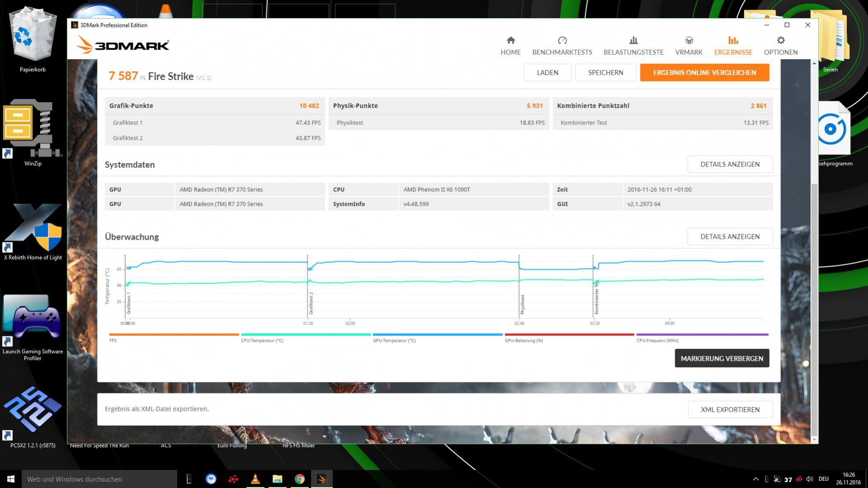Click the Grafiktest 2 marker line
This screenshot has width=868, height=488.
tap(308, 286)
